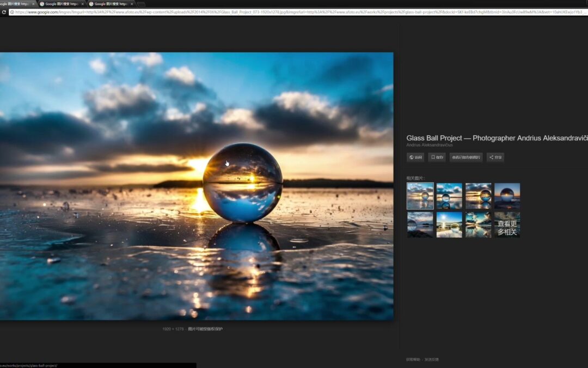The image size is (588, 368).
Task: Open the fourth related thumbnail in the top row
Action: click(x=507, y=196)
